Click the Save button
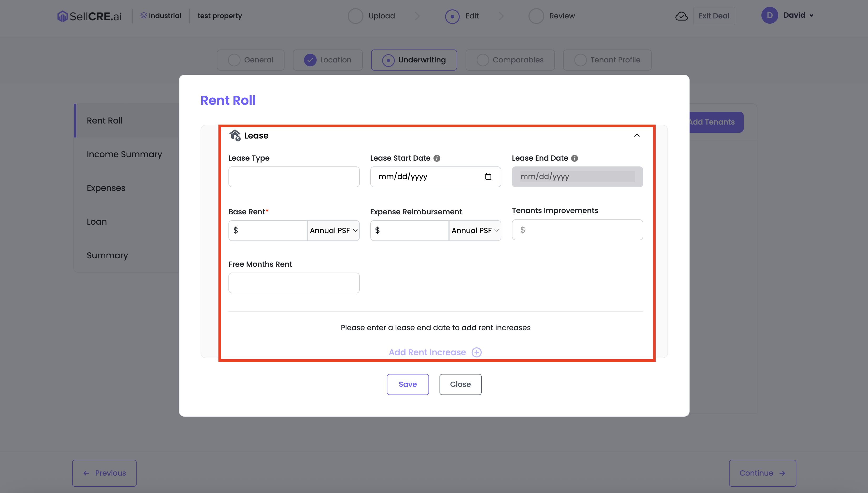 click(408, 384)
